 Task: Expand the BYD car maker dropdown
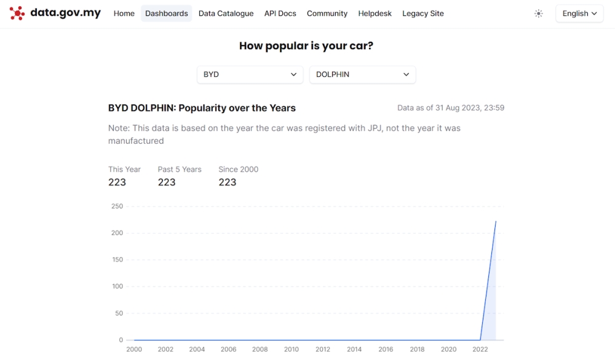pyautogui.click(x=250, y=74)
